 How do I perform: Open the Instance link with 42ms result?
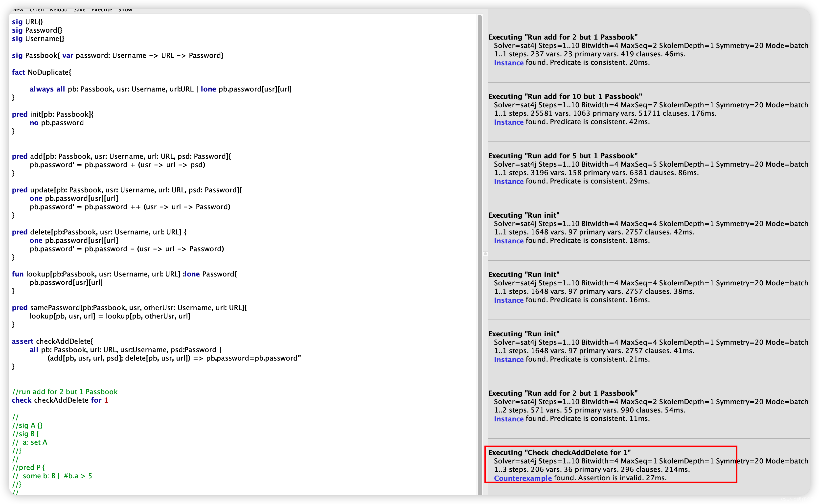(509, 122)
